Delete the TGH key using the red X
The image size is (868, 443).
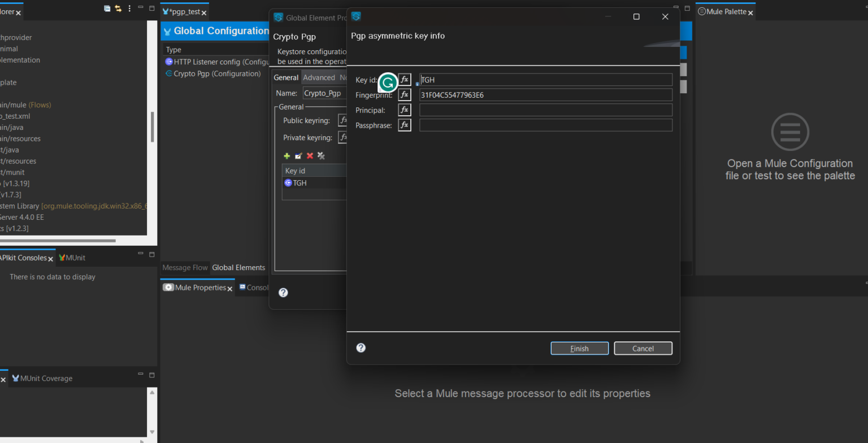(x=310, y=155)
